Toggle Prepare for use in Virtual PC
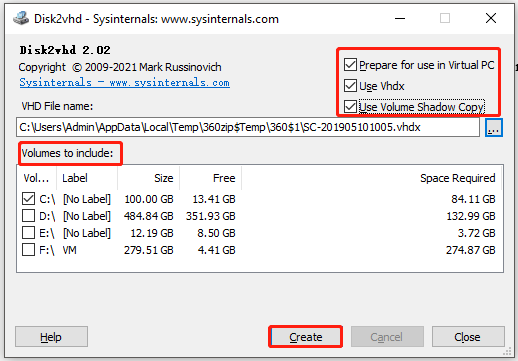 (x=350, y=65)
